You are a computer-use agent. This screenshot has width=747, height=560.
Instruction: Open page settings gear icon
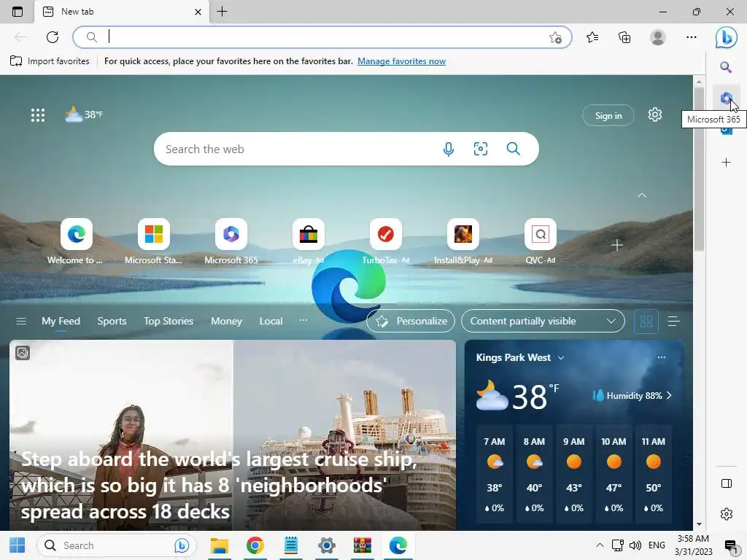coord(655,114)
